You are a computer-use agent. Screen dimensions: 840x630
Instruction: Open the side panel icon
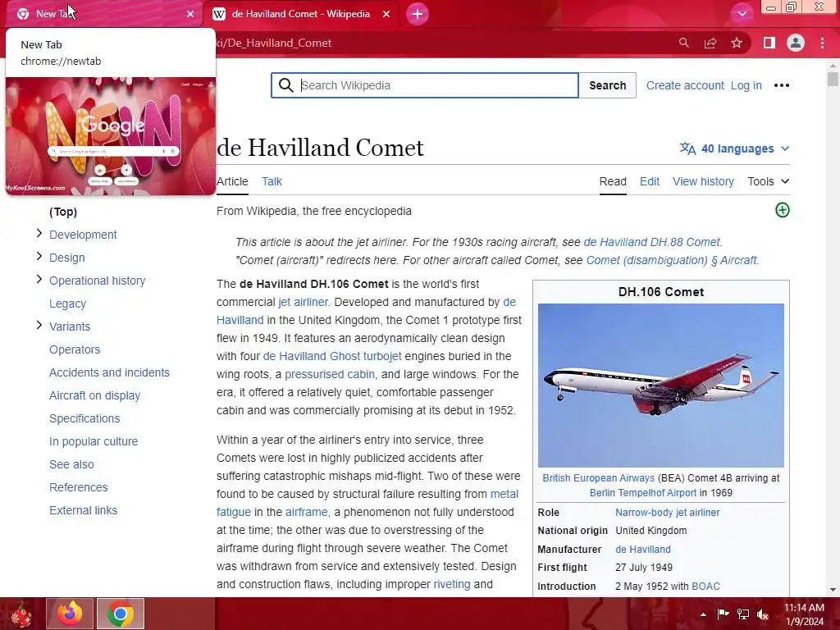(769, 43)
